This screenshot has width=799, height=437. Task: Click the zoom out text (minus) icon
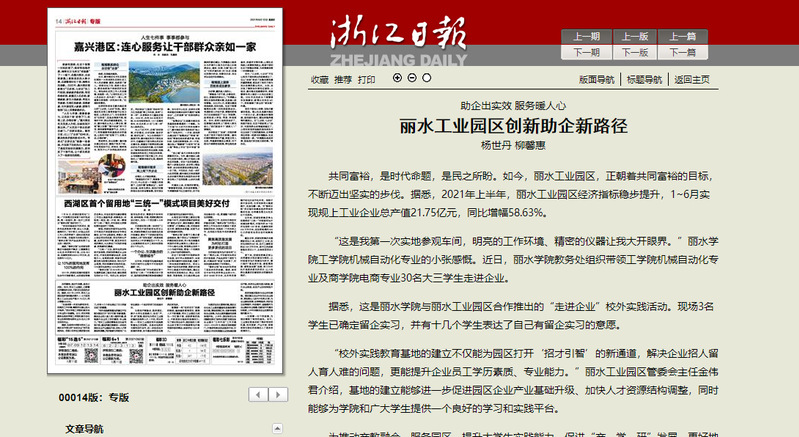click(411, 78)
